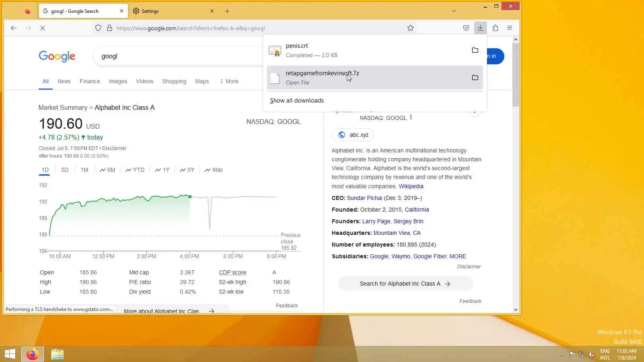Screen dimensions: 644x362
Task: Open the muted volume tray icon
Action: [x=592, y=354]
